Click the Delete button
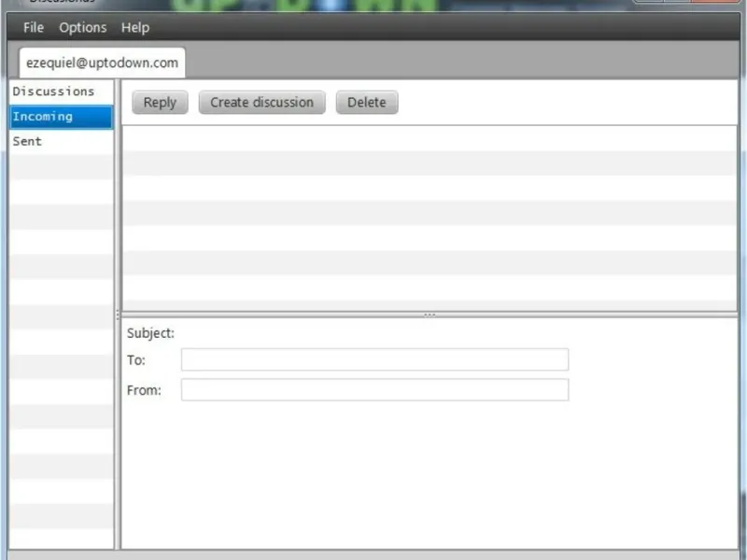The height and width of the screenshot is (560, 747). pyautogui.click(x=367, y=103)
